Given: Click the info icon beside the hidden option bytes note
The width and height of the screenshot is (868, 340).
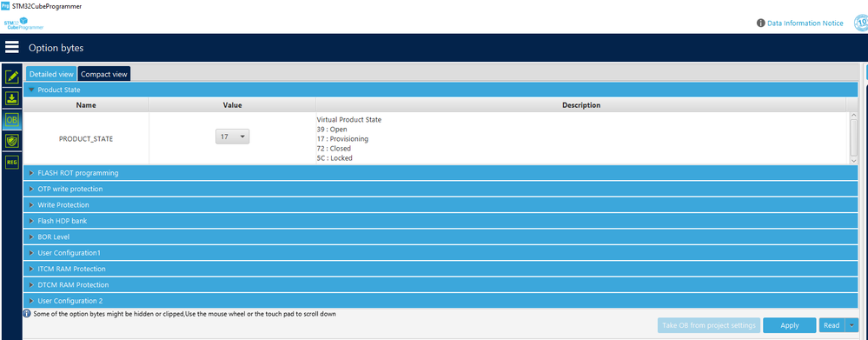Looking at the screenshot, I should [x=27, y=313].
